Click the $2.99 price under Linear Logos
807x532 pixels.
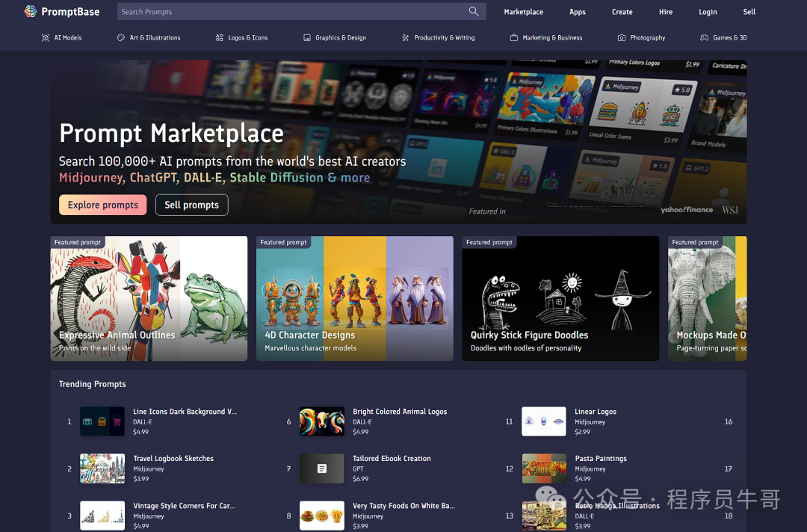[582, 432]
